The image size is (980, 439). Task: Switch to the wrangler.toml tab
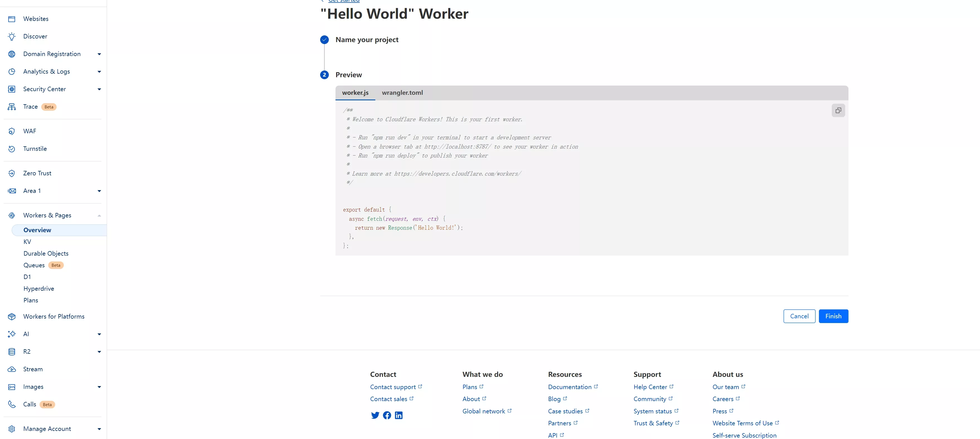402,93
